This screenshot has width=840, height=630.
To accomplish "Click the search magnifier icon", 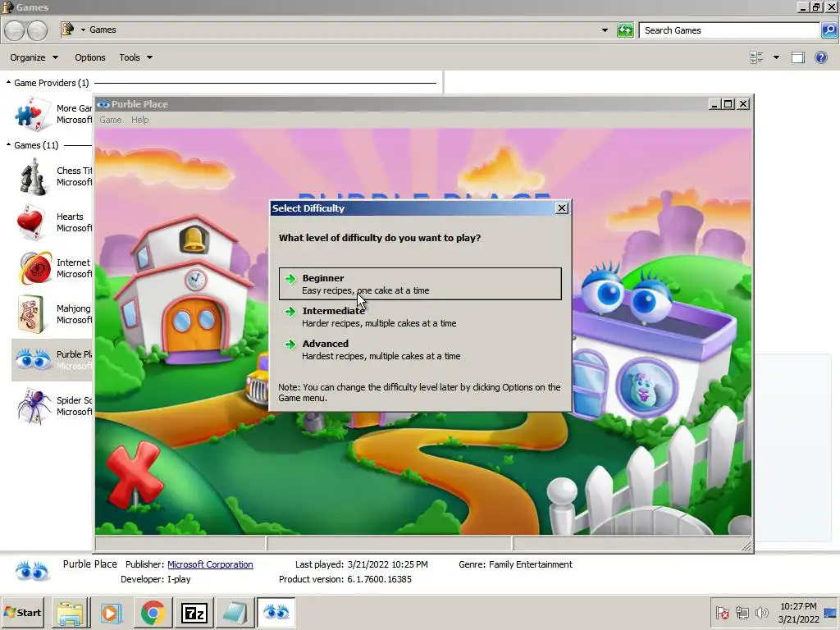I will tap(829, 30).
